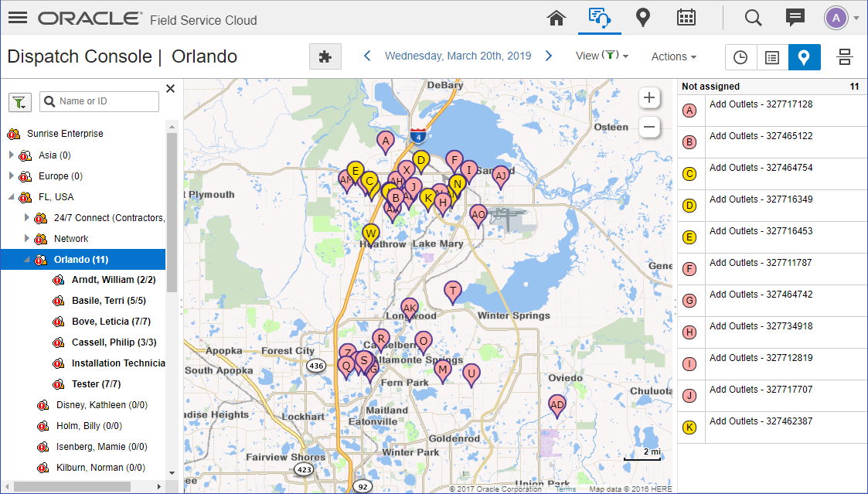The width and height of the screenshot is (868, 494).
Task: Expand the Network node
Action: click(26, 239)
